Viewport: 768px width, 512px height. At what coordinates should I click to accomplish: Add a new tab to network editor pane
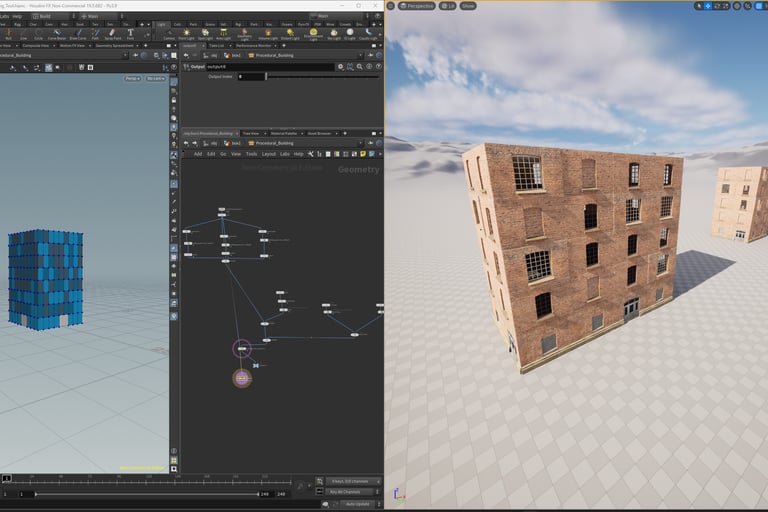[x=345, y=133]
